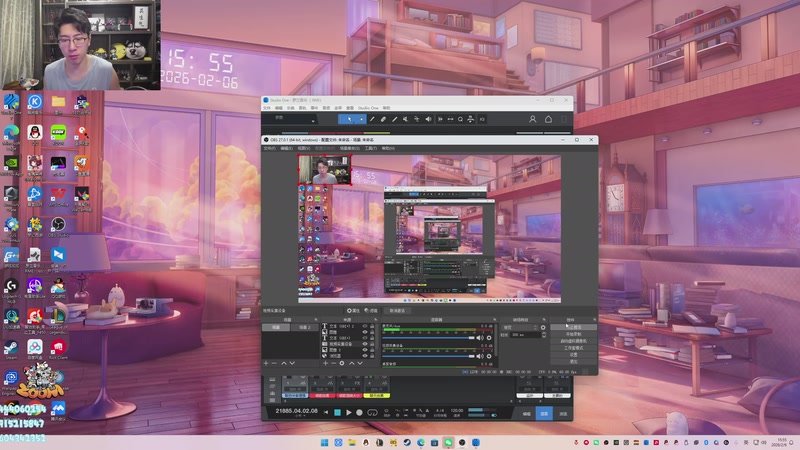
Task: Hide the 文本 (GDI+) 2 source
Action: 365,326
